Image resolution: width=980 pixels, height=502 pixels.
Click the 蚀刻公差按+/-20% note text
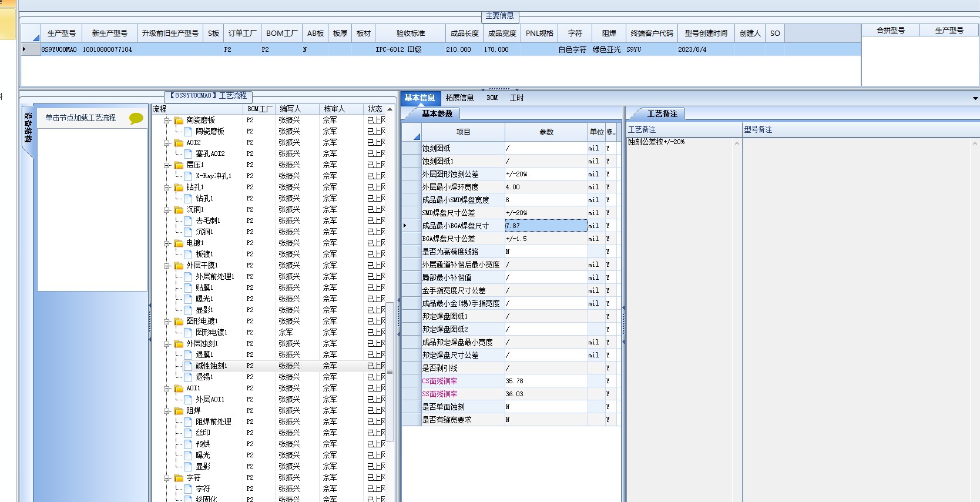coord(656,142)
